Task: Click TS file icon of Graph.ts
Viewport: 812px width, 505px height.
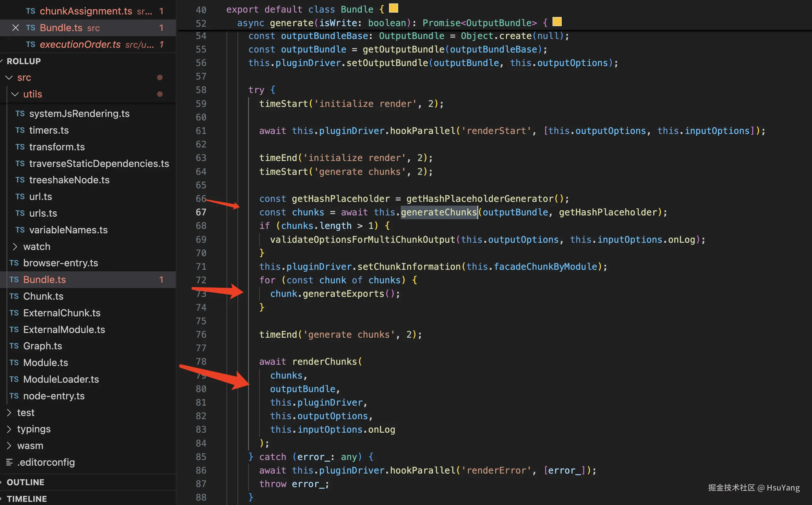Action: [14, 346]
